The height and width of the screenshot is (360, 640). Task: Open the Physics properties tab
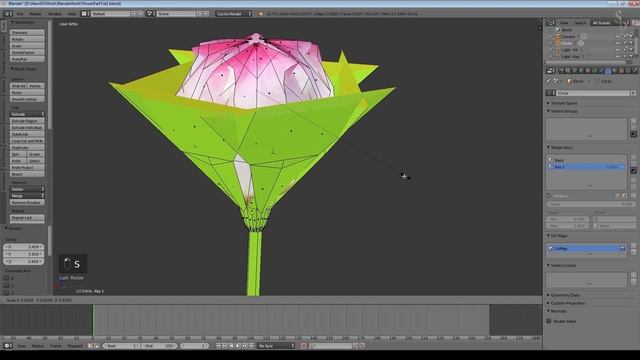pyautogui.click(x=635, y=71)
